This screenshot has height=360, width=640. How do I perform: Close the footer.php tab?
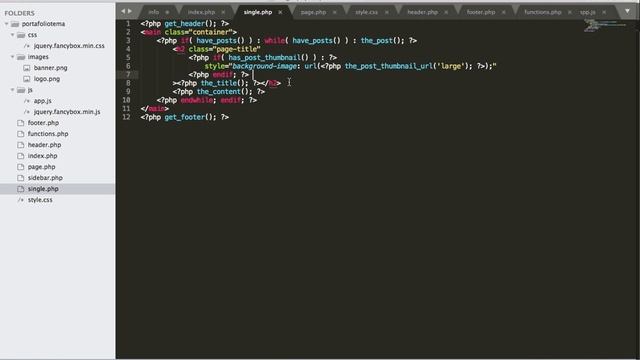pyautogui.click(x=504, y=12)
